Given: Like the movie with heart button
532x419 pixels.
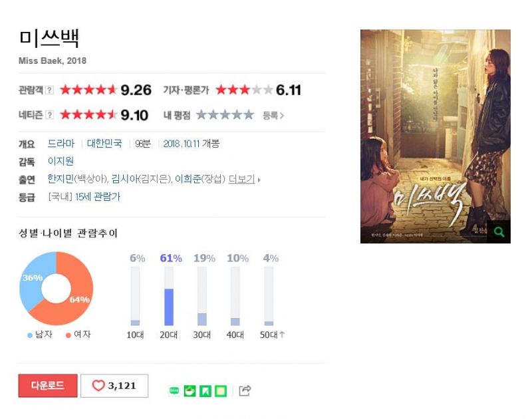Looking at the screenshot, I should pyautogui.click(x=114, y=386).
